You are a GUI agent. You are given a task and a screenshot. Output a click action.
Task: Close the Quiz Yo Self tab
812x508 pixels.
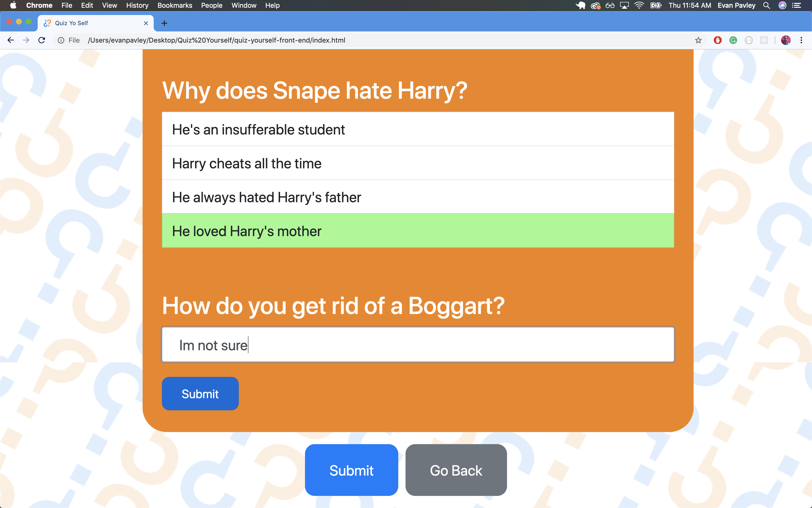point(146,23)
